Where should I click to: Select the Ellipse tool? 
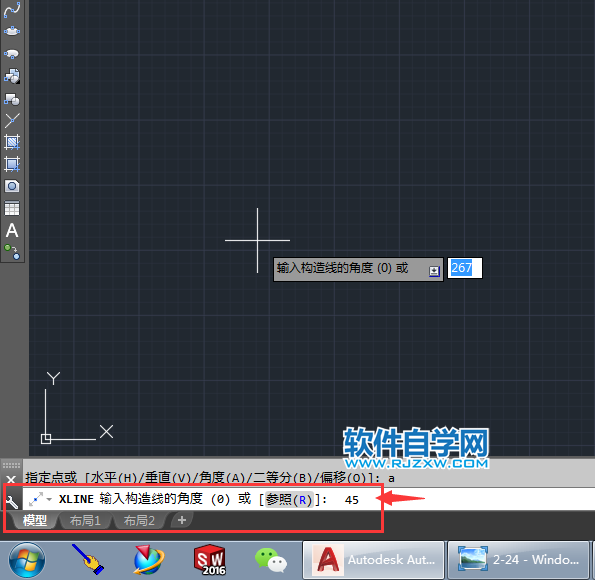coord(12,31)
